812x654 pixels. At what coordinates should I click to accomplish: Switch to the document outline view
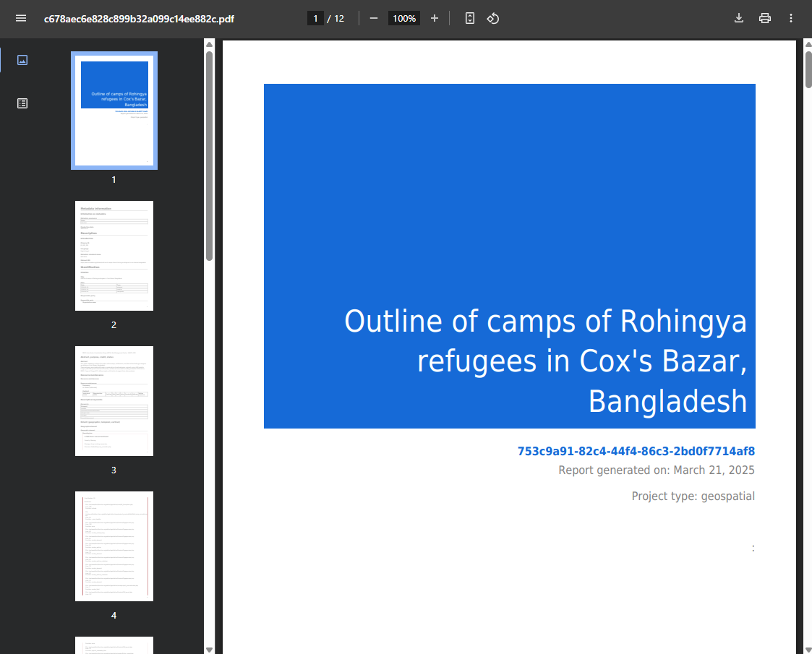pyautogui.click(x=22, y=103)
